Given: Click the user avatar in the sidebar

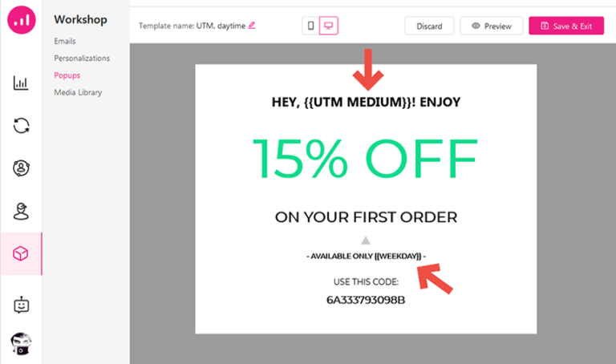Looking at the screenshot, I should (x=21, y=344).
